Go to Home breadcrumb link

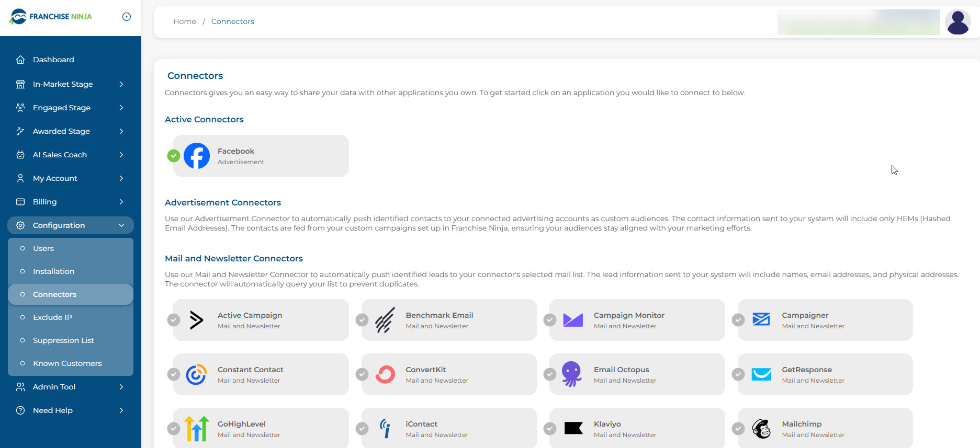(185, 21)
